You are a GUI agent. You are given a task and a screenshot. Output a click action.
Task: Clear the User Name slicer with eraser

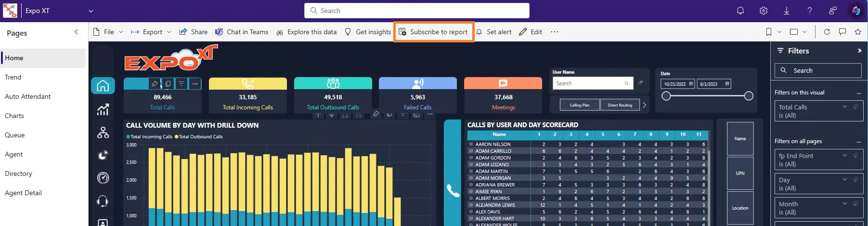641,83
